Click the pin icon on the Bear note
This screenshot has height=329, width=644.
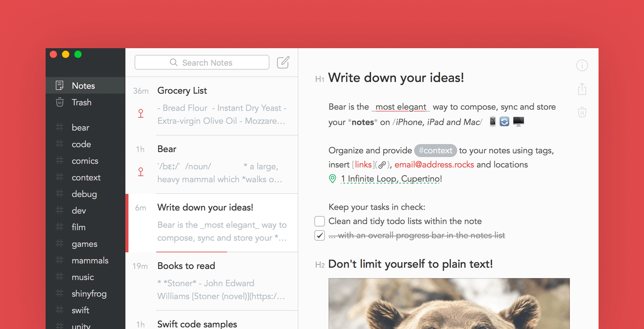pyautogui.click(x=141, y=171)
